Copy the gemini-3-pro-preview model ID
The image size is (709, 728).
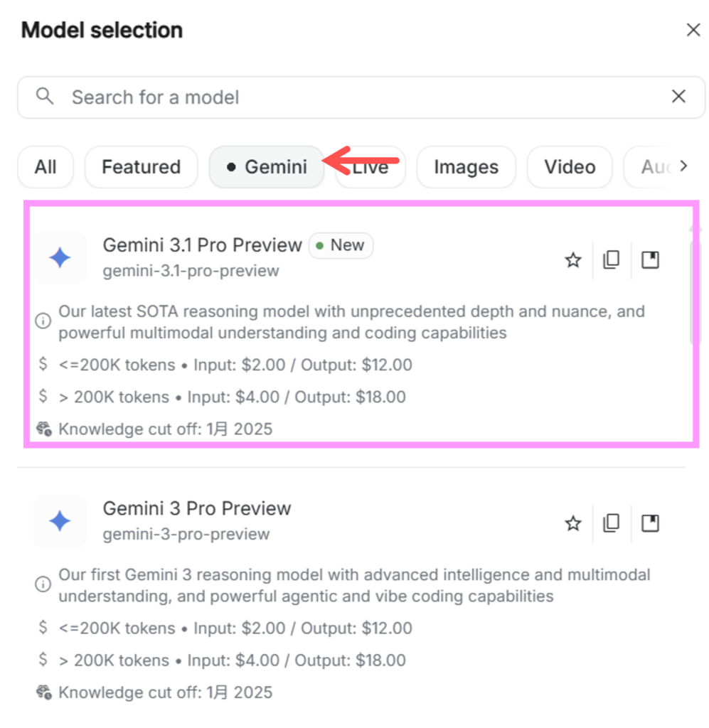[x=611, y=524]
